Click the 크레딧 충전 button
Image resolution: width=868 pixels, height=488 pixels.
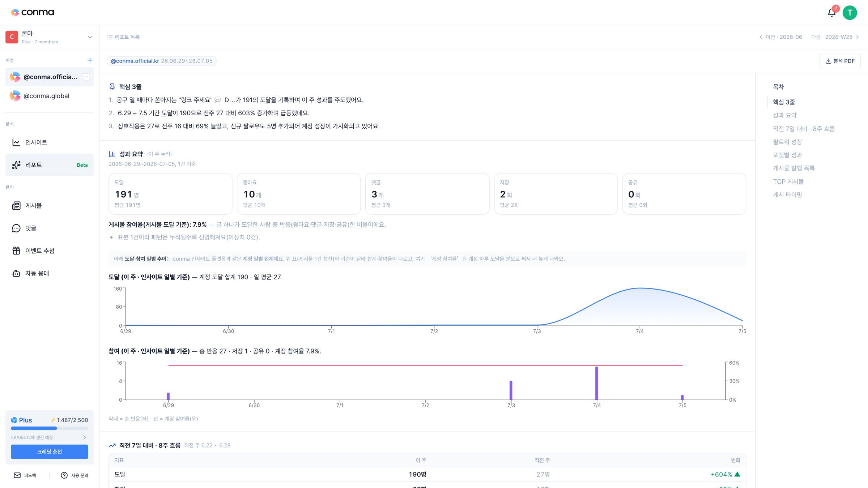[x=50, y=451]
